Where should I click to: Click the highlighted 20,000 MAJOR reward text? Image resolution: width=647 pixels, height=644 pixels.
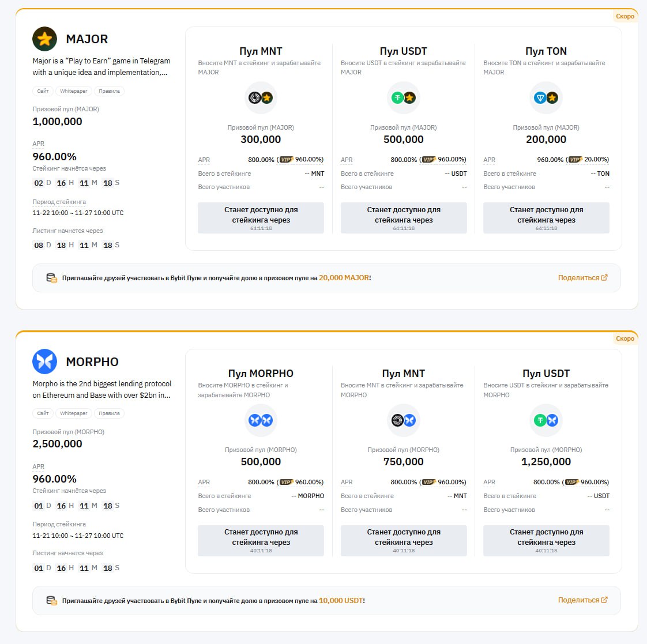pyautogui.click(x=344, y=278)
